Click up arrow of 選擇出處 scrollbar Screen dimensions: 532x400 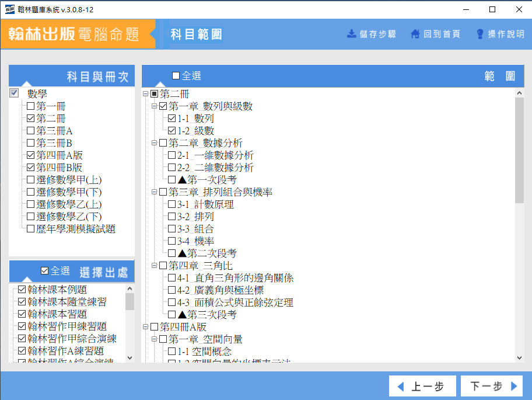click(x=129, y=288)
